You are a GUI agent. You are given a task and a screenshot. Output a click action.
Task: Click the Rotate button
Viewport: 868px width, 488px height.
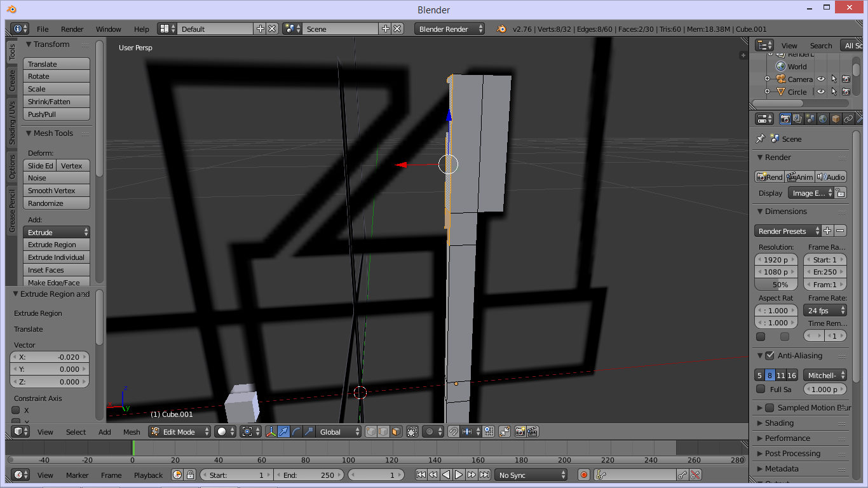(x=57, y=76)
